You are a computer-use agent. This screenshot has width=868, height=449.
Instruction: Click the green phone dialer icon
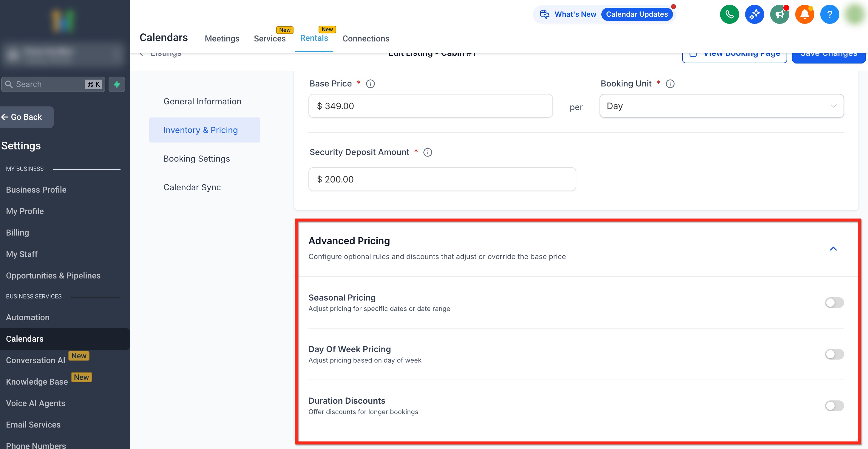pos(729,14)
